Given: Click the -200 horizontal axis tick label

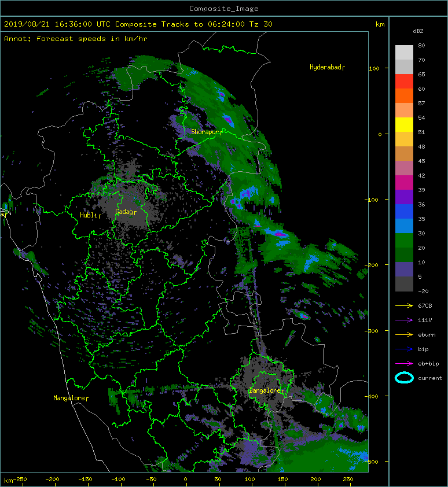Looking at the screenshot, I should [x=52, y=479].
